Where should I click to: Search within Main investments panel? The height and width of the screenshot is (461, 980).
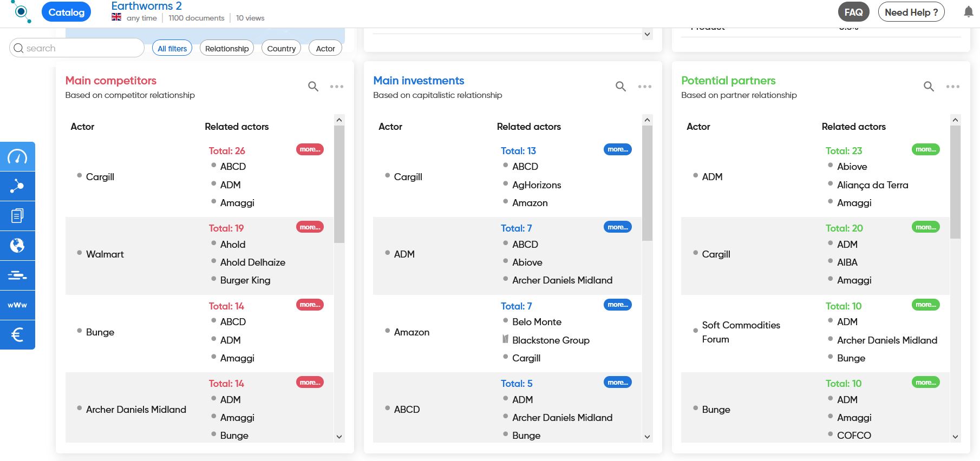(x=621, y=86)
